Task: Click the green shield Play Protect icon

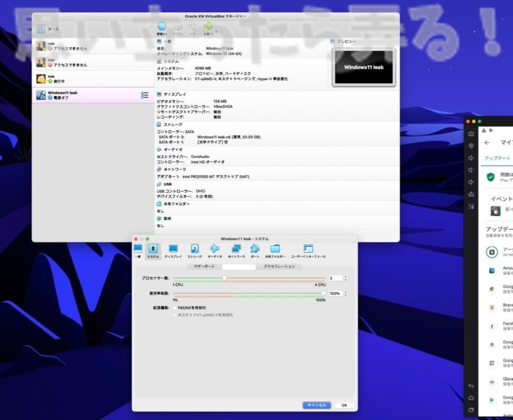Action: click(x=491, y=177)
